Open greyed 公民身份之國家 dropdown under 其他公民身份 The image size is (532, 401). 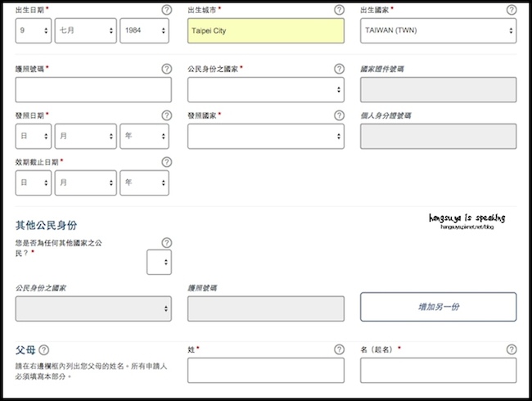coord(93,309)
